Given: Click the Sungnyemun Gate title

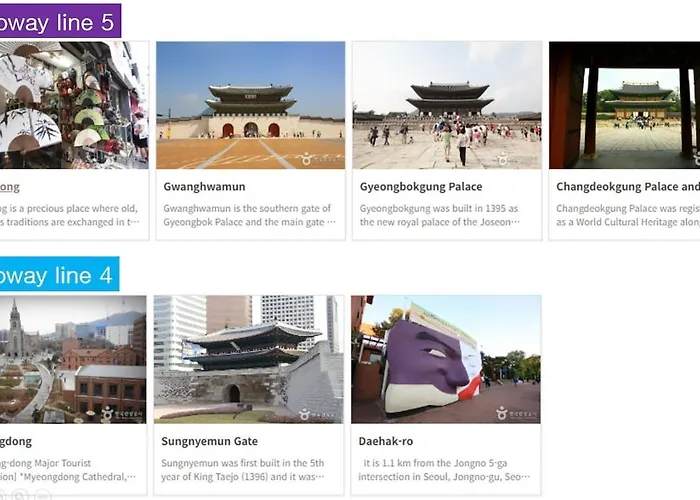Looking at the screenshot, I should pos(209,441).
